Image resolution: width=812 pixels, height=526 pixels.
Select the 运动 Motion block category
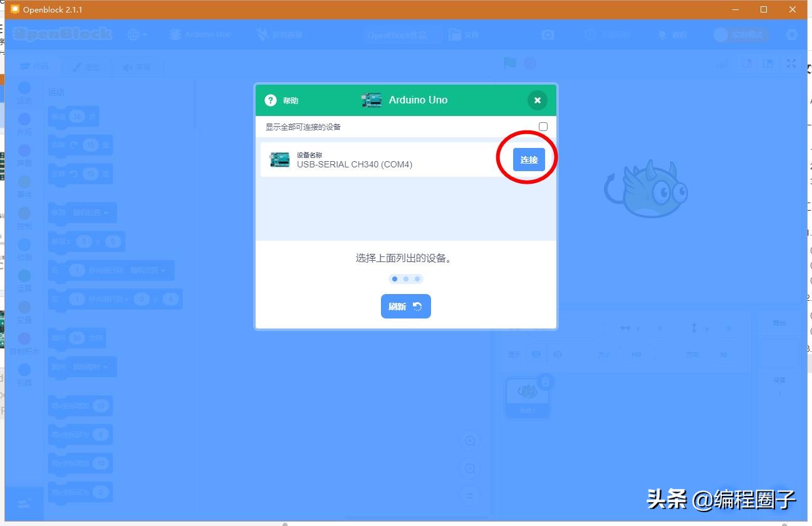(24, 92)
